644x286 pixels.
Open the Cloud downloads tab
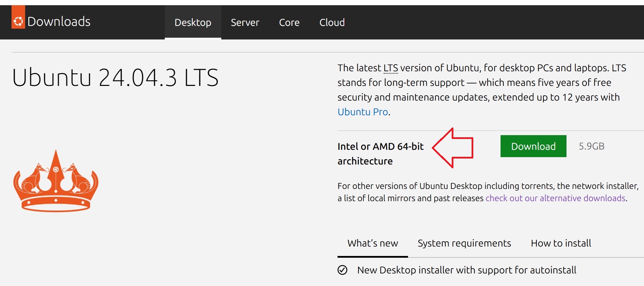click(x=332, y=22)
